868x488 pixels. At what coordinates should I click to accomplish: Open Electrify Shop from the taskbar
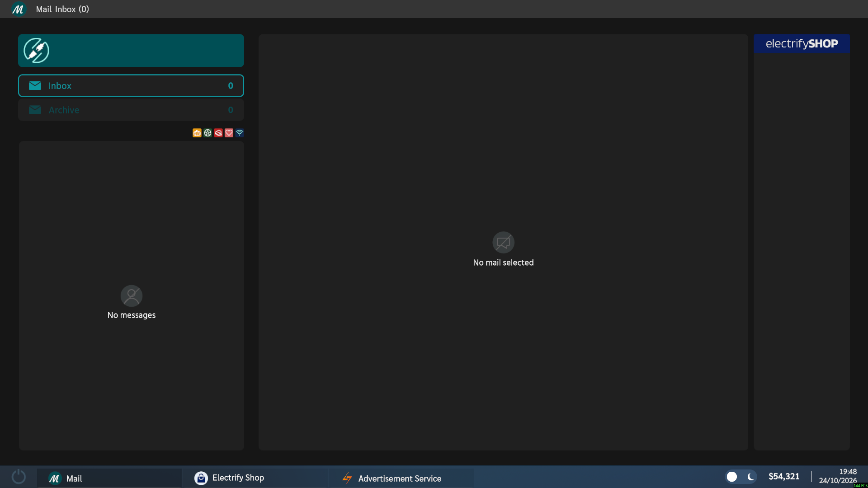coord(255,478)
